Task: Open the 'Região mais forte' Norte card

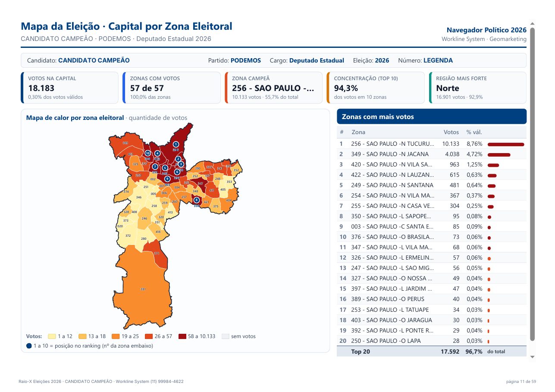Action: (478, 88)
